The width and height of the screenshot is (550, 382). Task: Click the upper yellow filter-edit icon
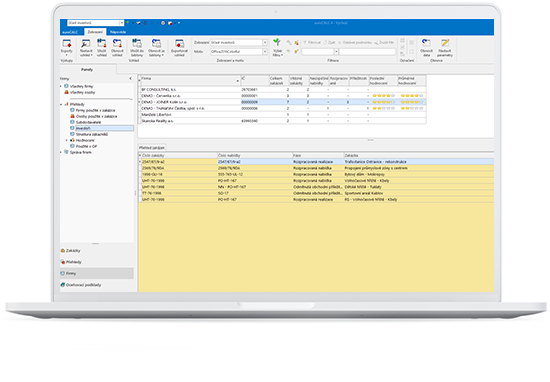pyautogui.click(x=296, y=42)
